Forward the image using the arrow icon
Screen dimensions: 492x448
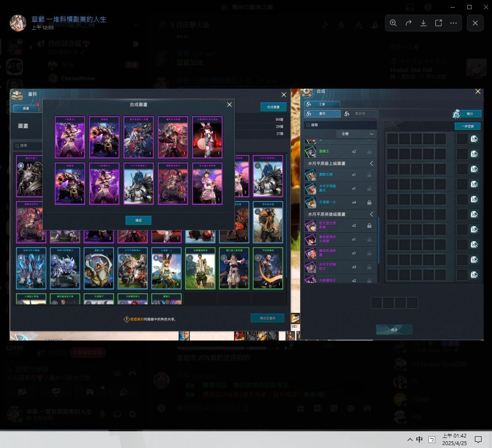coord(408,23)
